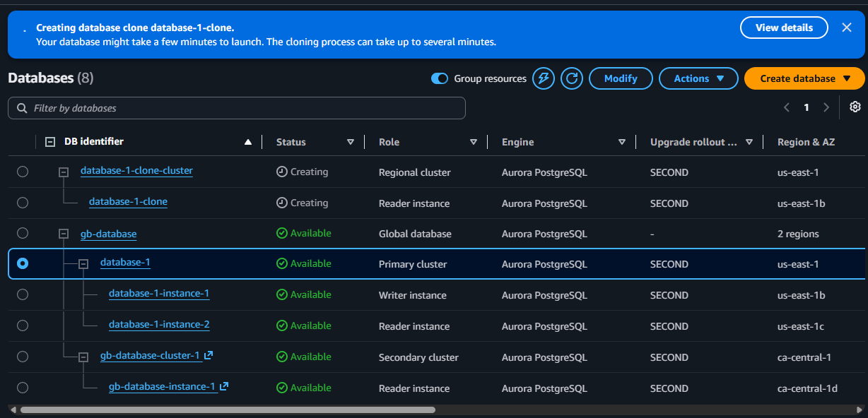Image resolution: width=868 pixels, height=418 pixels.
Task: Collapse the gb-database tree node
Action: click(64, 234)
